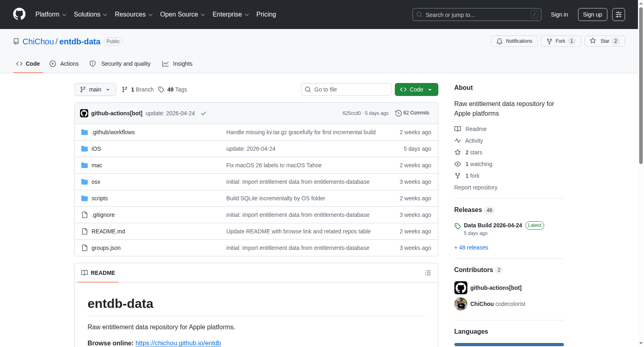This screenshot has height=347, width=644.
Task: Open commit 625ccd0 hash link
Action: [352, 113]
